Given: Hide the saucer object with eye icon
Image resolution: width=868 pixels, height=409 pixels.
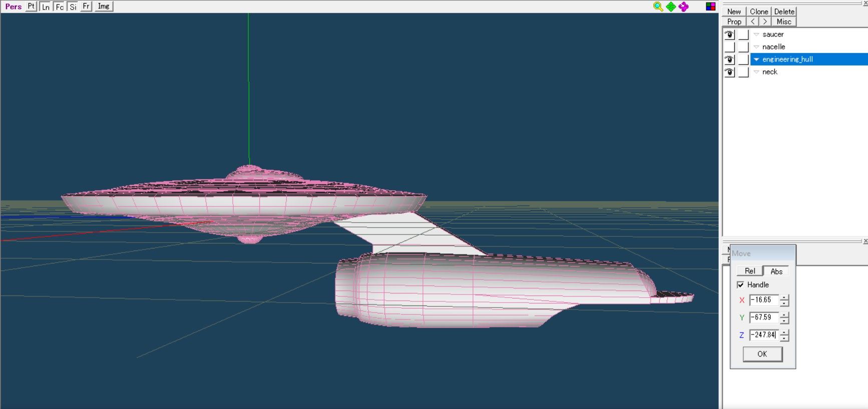Looking at the screenshot, I should pyautogui.click(x=729, y=34).
